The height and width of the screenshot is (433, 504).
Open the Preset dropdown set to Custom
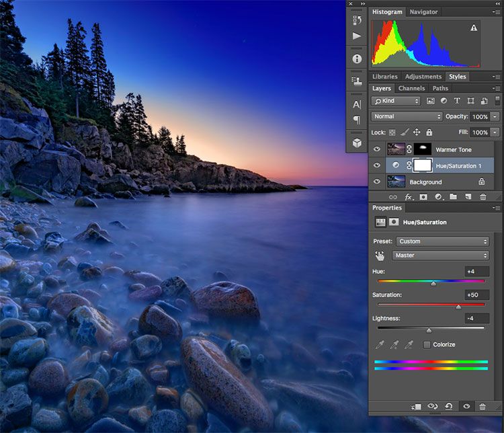(442, 241)
